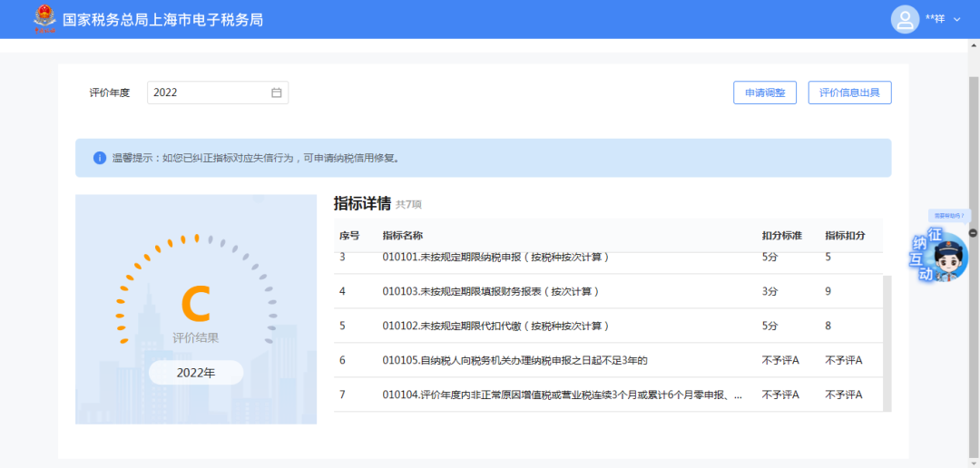Click the 国家税务总局上海市电子税务局 title
This screenshot has height=468, width=980.
tap(163, 20)
